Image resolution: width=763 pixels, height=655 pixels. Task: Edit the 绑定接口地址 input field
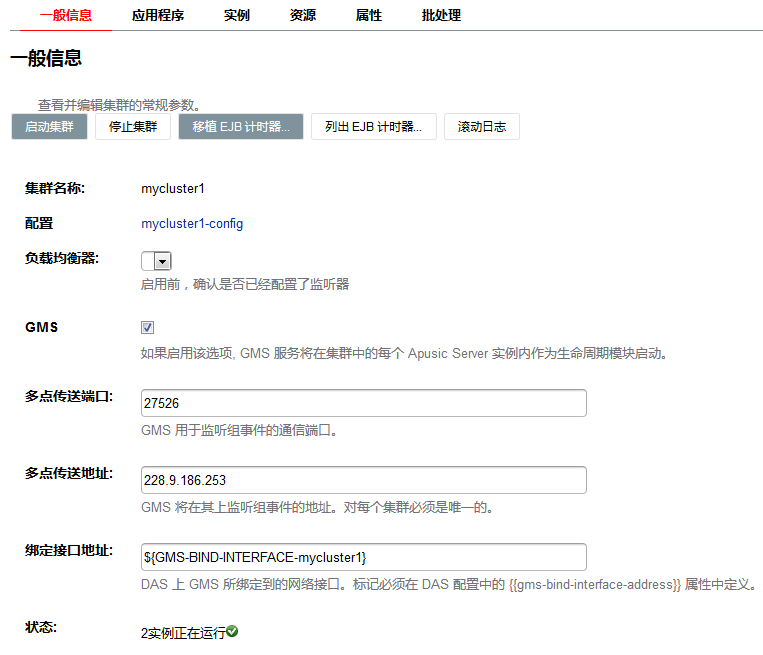pyautogui.click(x=363, y=557)
